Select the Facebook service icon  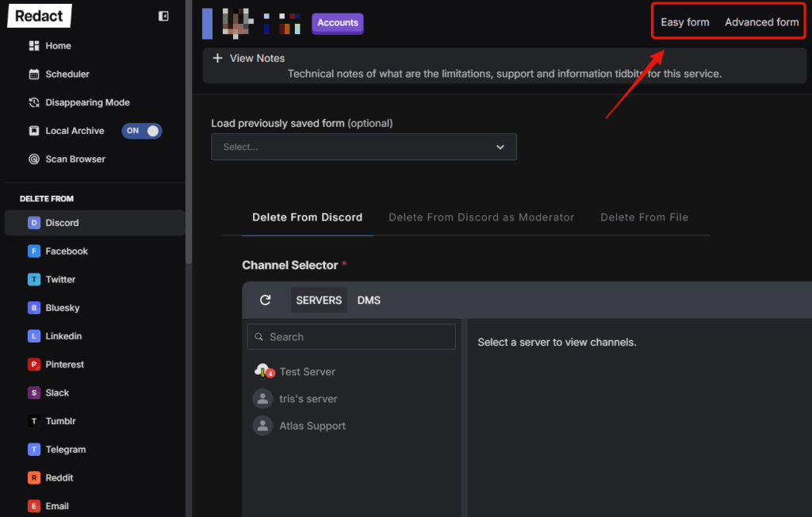(34, 251)
